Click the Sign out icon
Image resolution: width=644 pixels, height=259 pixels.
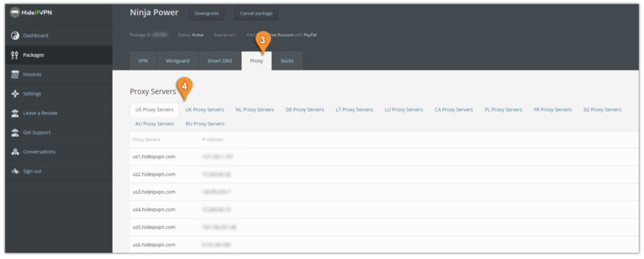click(x=15, y=171)
